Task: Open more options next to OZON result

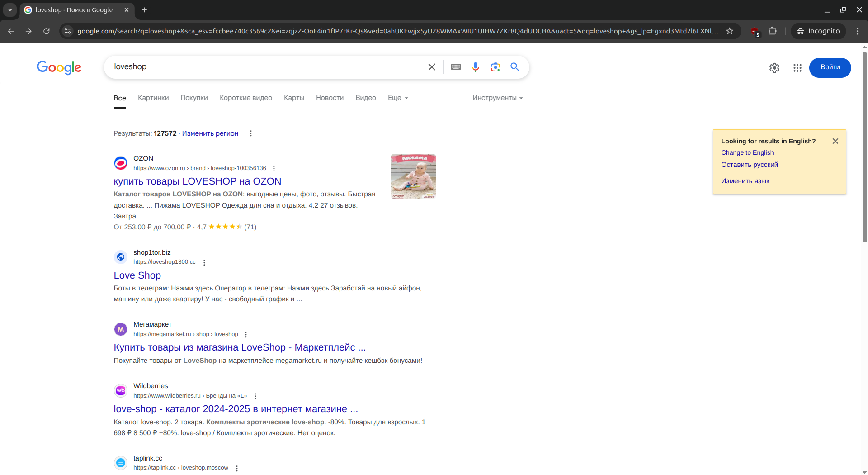Action: (x=274, y=168)
